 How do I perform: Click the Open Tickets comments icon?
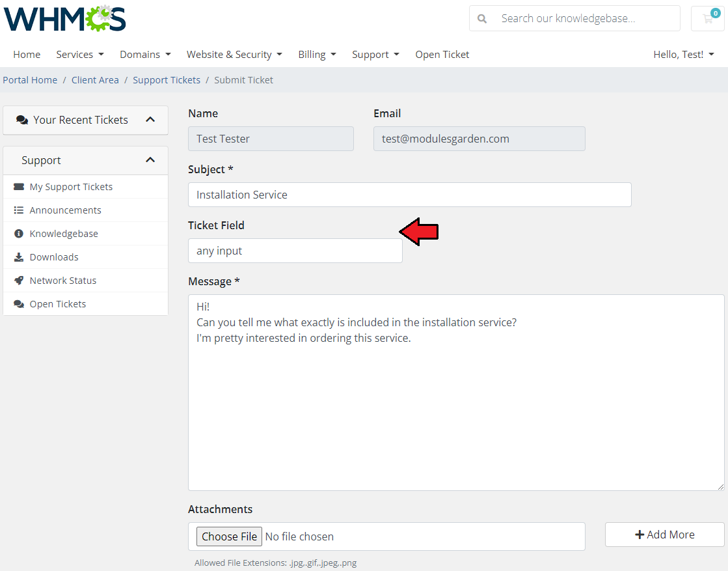tap(19, 304)
